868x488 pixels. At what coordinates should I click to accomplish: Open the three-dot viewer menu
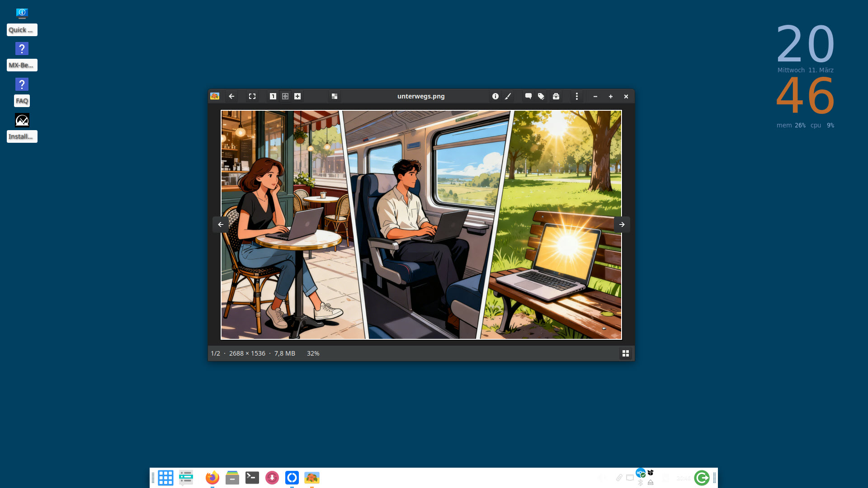click(576, 96)
